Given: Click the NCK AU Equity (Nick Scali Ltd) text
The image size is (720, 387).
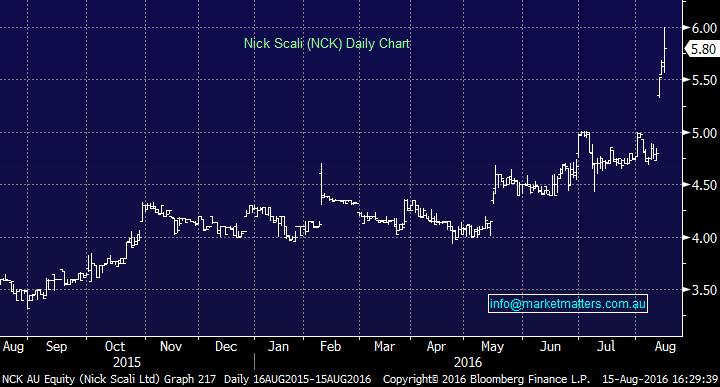Looking at the screenshot, I should (80, 379).
